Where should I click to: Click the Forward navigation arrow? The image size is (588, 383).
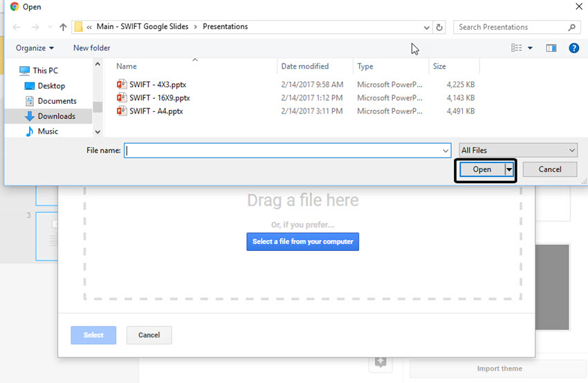[35, 27]
